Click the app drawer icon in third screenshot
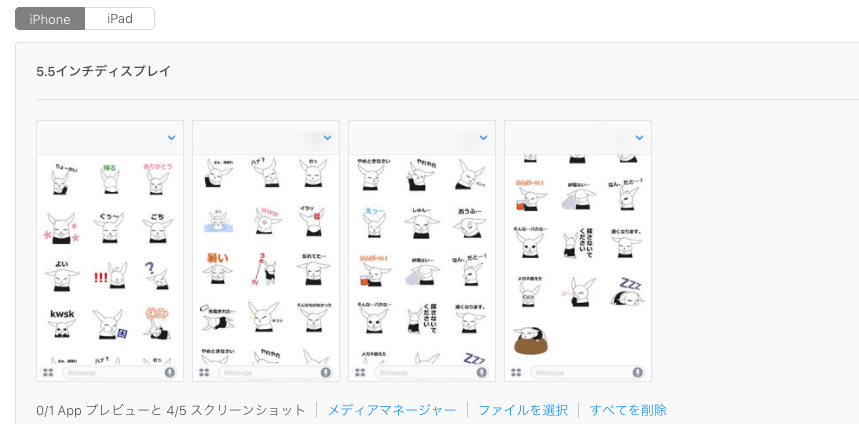 point(360,373)
